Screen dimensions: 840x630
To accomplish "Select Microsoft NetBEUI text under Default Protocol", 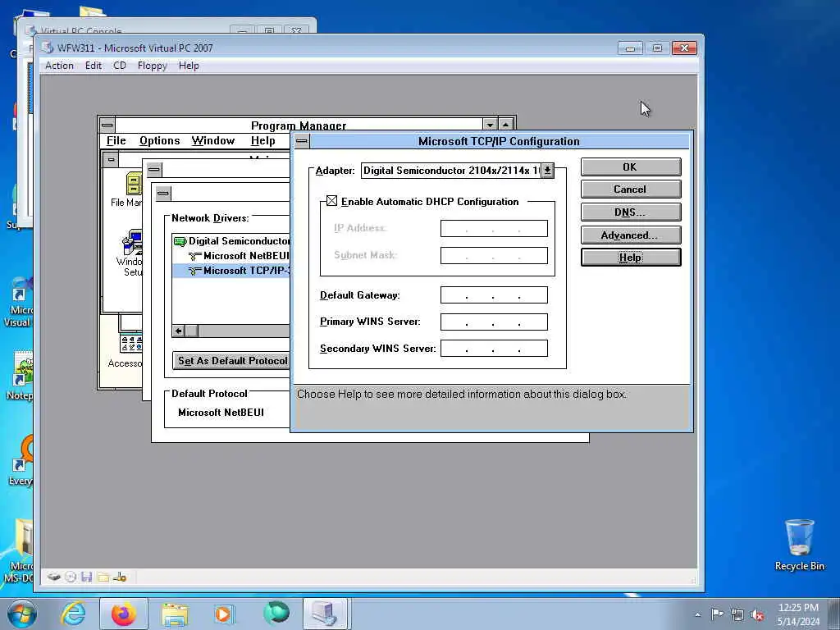I will coord(221,412).
